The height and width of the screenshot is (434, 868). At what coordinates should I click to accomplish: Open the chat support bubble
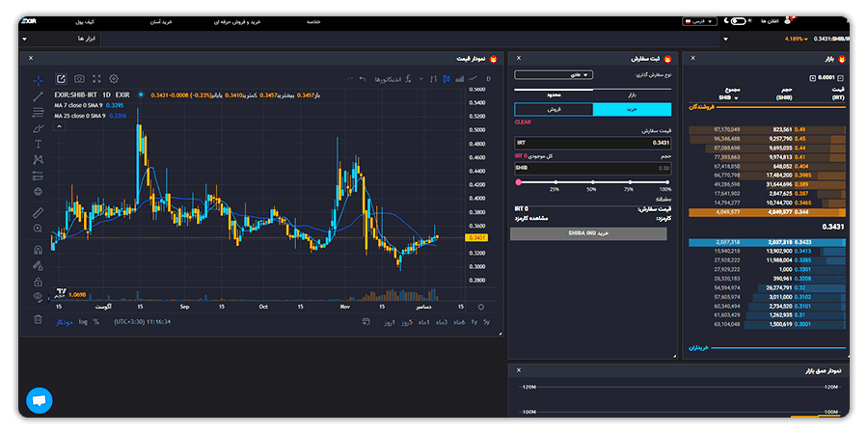pyautogui.click(x=40, y=401)
